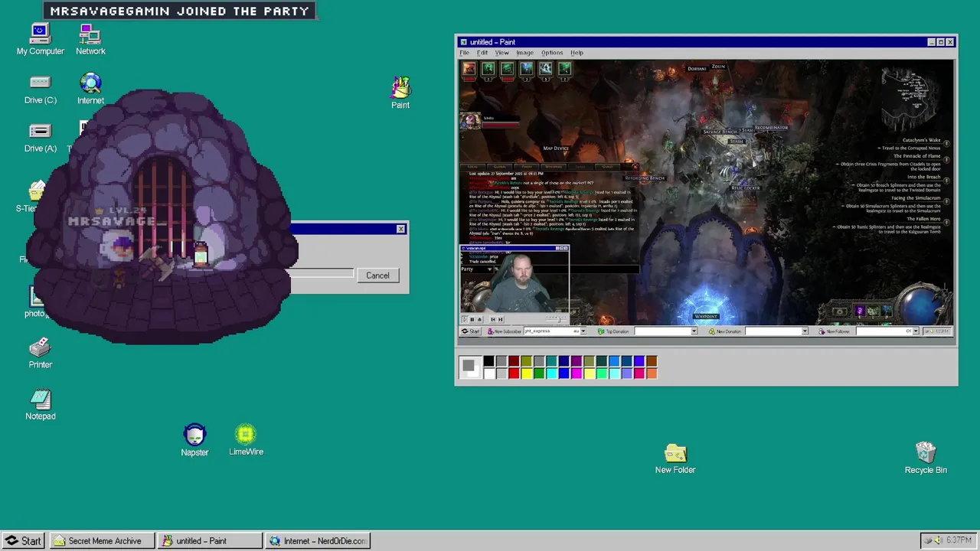The width and height of the screenshot is (980, 551).
Task: Select the second skill icon in game bar
Action: coord(488,69)
